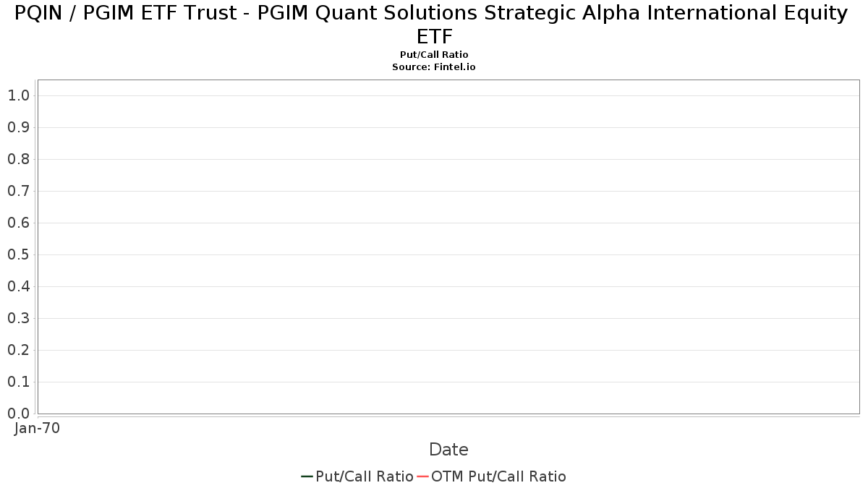Viewport: 868px width, 488px height.
Task: Click the Put/Call Ratio subtitle under the title
Action: pyautogui.click(x=434, y=55)
